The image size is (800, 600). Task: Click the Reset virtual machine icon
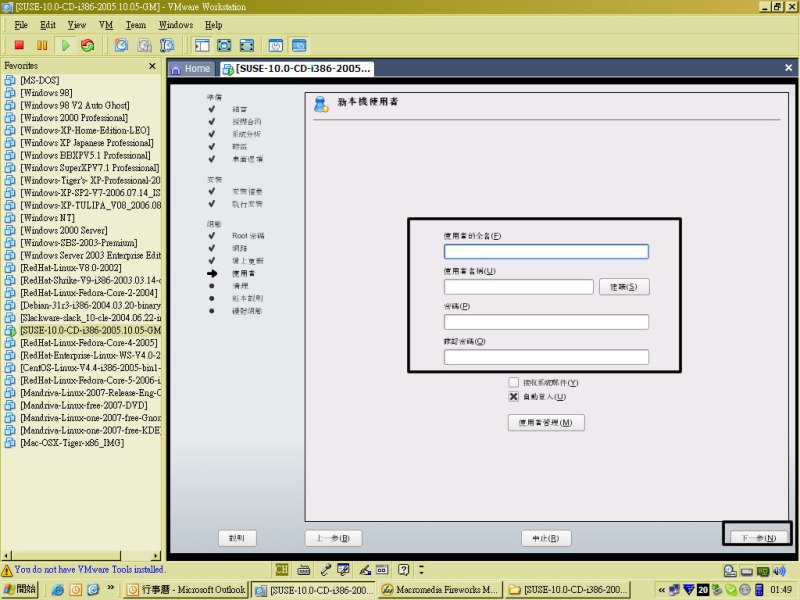click(x=88, y=45)
